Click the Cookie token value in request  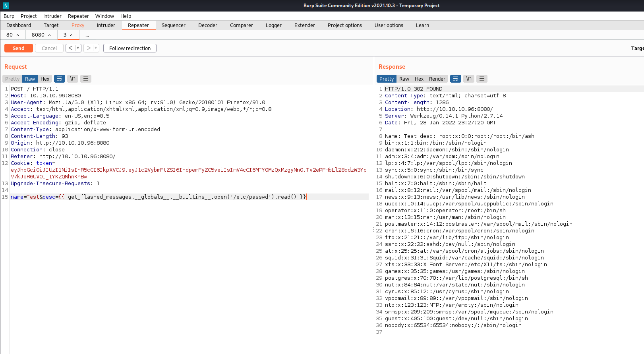pyautogui.click(x=189, y=173)
